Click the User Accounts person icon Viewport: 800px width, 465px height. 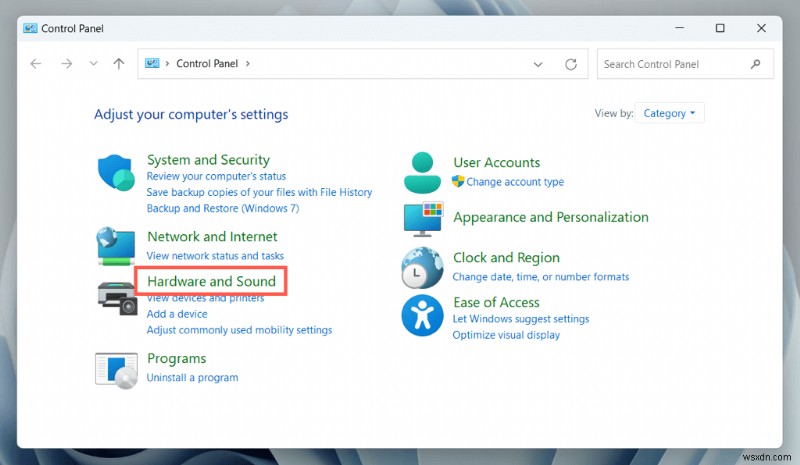coord(422,173)
